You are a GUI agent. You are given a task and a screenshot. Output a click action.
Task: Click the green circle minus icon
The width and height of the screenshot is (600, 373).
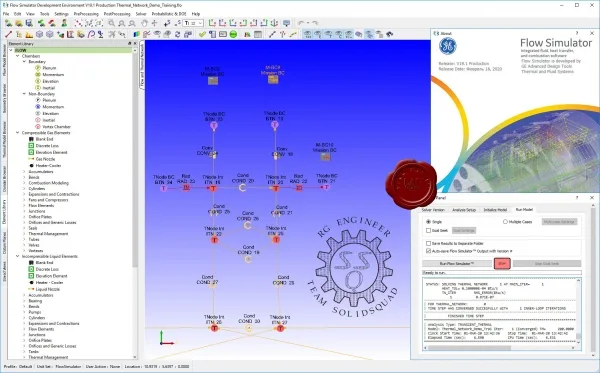(233, 34)
